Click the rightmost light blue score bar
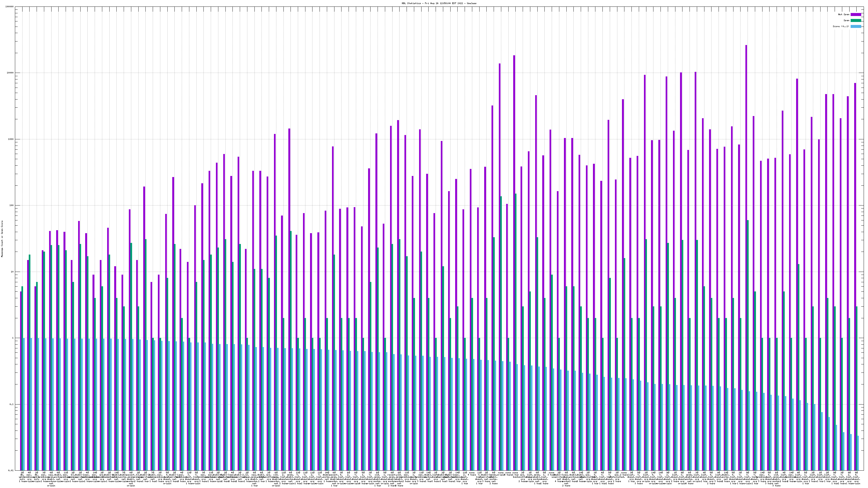The width and height of the screenshot is (868, 488). click(858, 453)
